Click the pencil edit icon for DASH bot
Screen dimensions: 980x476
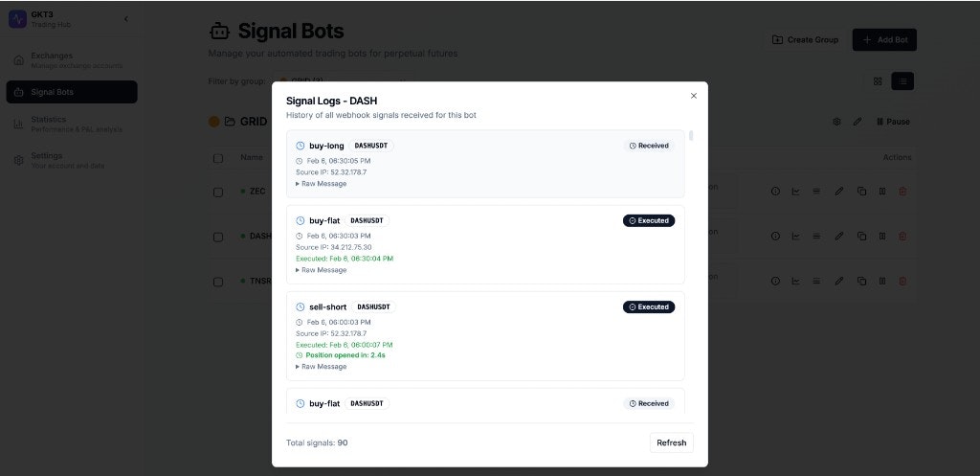pyautogui.click(x=839, y=236)
